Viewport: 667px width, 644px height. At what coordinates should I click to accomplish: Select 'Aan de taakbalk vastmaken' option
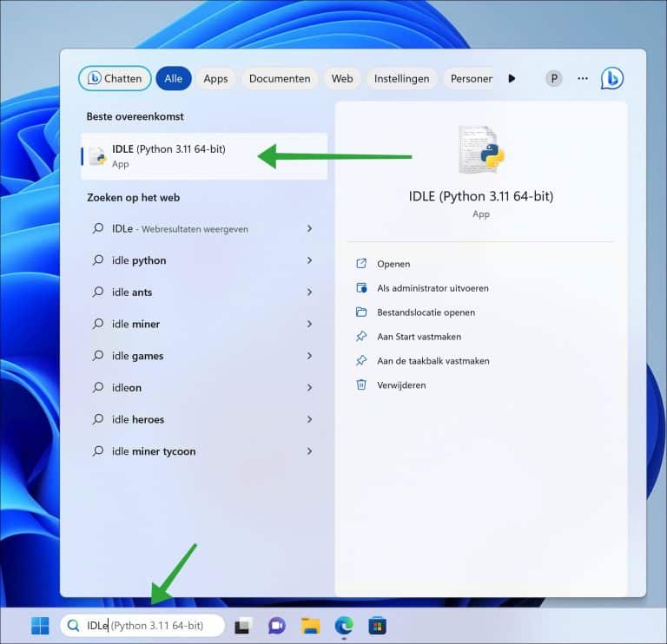click(433, 361)
